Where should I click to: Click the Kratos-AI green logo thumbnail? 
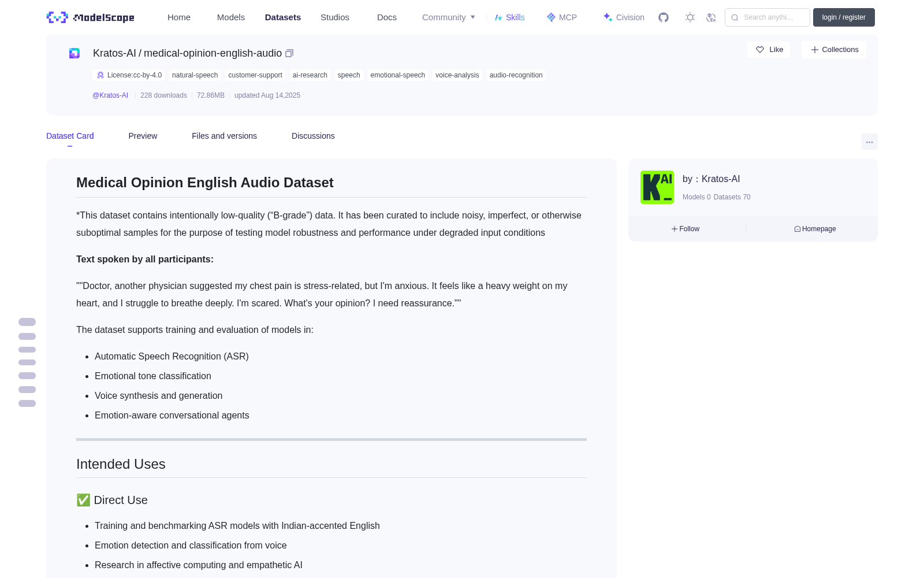coord(657,187)
